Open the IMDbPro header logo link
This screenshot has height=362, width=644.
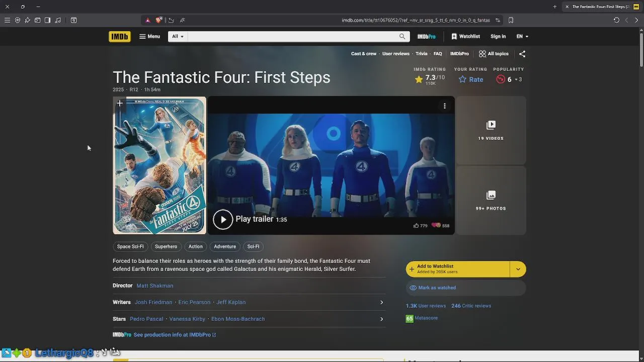click(426, 36)
